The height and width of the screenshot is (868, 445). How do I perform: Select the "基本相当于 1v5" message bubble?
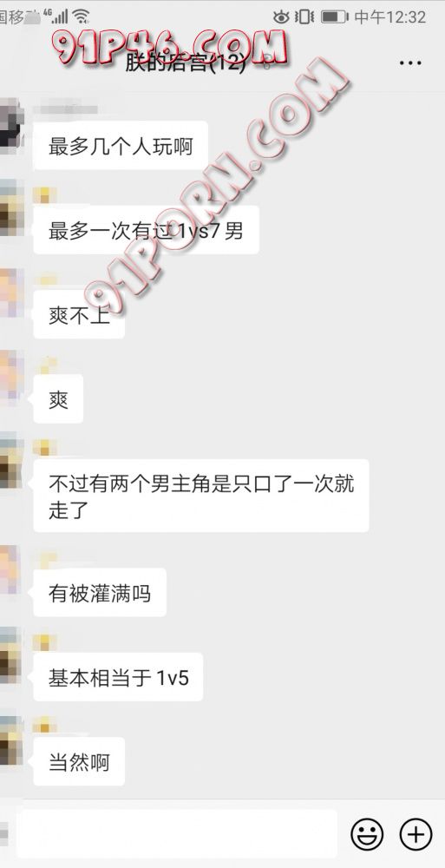(x=118, y=677)
